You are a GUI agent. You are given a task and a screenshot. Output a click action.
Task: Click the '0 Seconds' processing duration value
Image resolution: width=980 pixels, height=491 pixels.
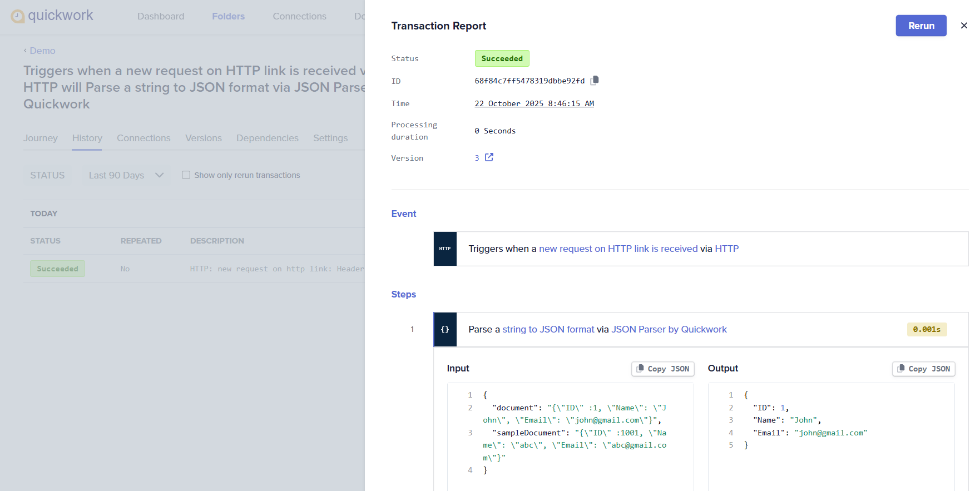495,131
